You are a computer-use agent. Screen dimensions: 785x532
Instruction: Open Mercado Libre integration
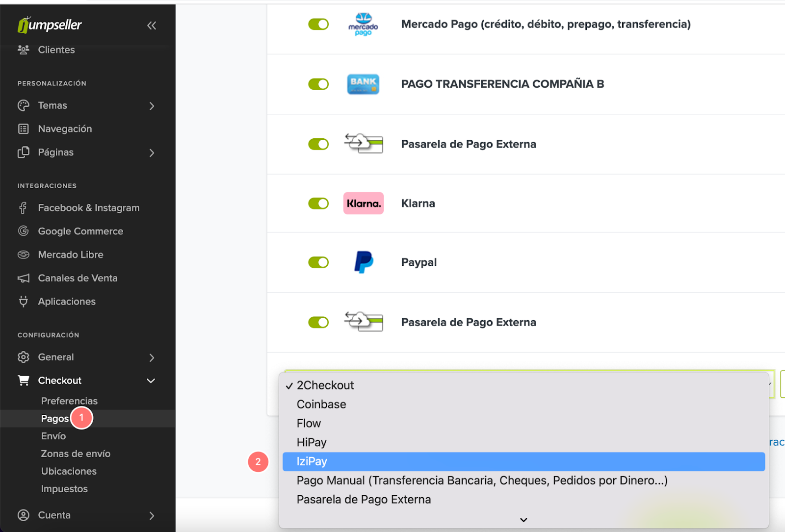pos(71,254)
